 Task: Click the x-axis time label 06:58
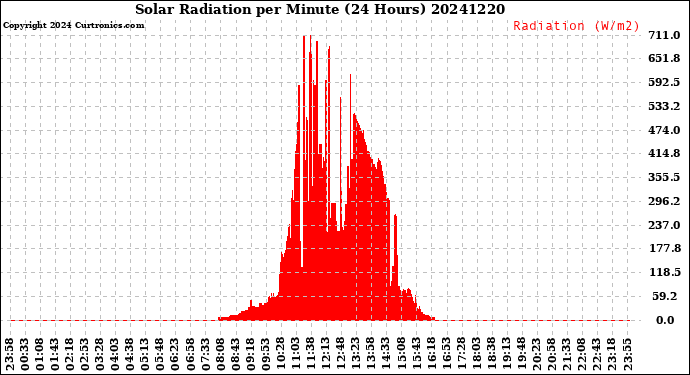pos(191,355)
